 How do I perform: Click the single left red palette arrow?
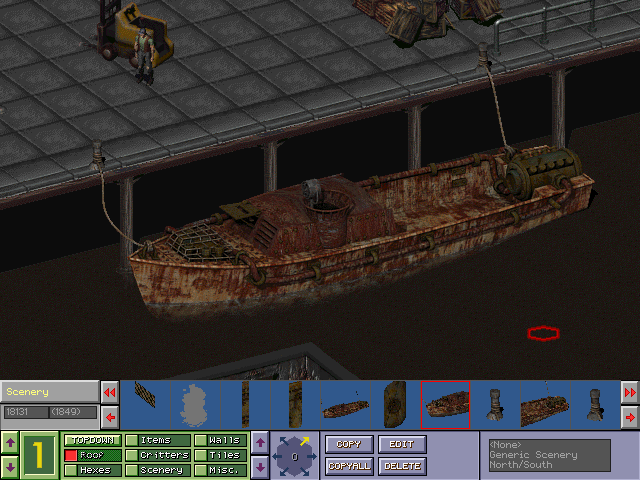[x=109, y=418]
